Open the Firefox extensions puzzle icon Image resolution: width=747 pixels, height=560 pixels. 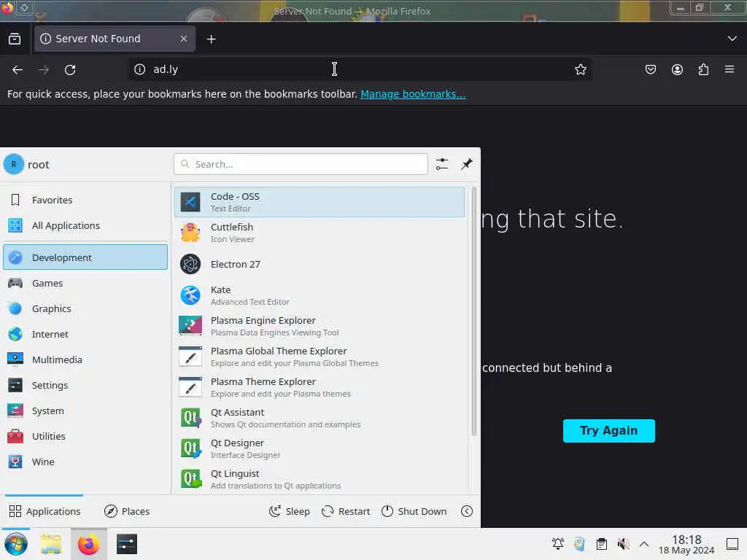click(703, 69)
